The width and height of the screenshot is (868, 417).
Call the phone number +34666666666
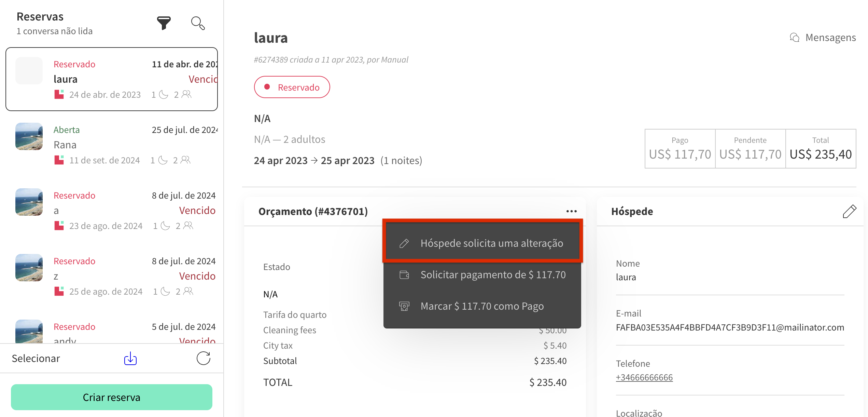[644, 377]
